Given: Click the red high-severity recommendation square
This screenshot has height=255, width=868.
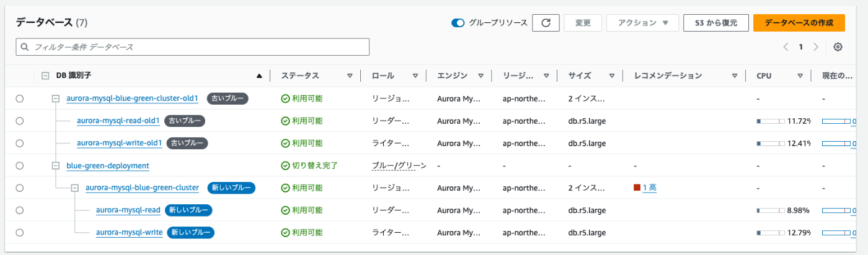Looking at the screenshot, I should [637, 188].
